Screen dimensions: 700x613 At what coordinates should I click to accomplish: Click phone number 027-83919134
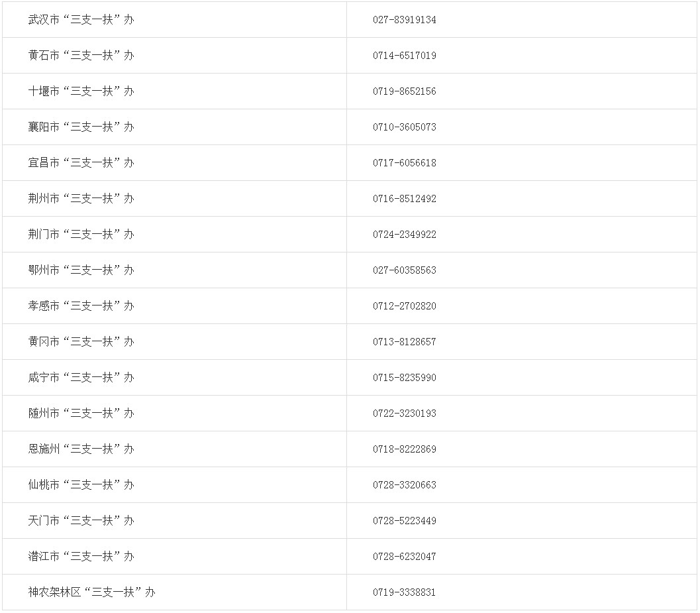coord(405,20)
